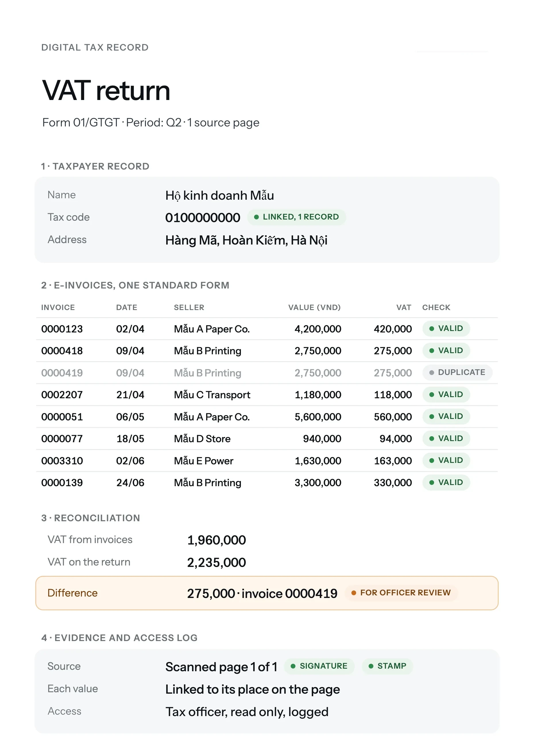534x756 pixels.
Task: Select VAT on the return amount 2,235,000
Action: [216, 563]
